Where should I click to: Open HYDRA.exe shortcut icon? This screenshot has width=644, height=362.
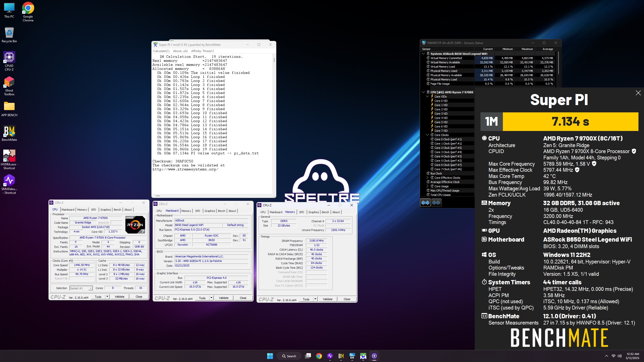(x=9, y=160)
